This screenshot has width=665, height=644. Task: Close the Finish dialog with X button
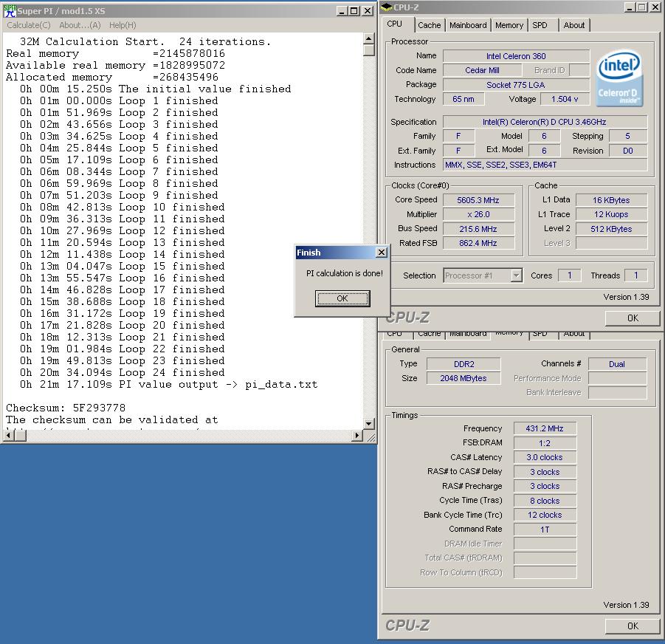pyautogui.click(x=382, y=253)
